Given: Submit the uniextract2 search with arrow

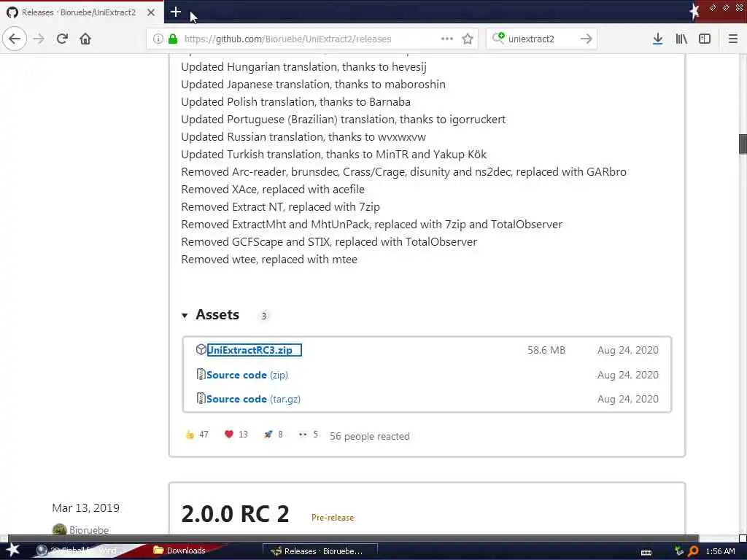Looking at the screenshot, I should (x=587, y=39).
